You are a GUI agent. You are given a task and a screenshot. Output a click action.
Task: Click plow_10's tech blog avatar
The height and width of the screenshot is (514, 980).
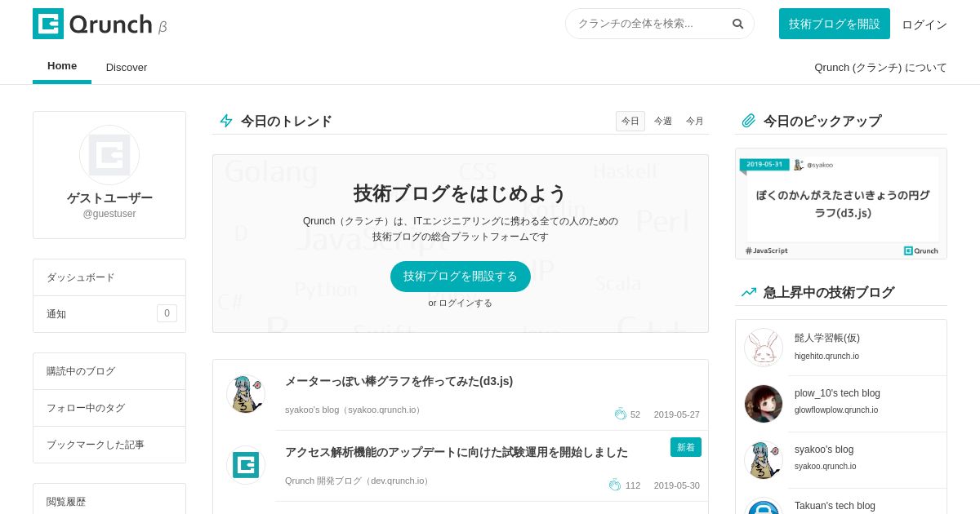click(764, 404)
